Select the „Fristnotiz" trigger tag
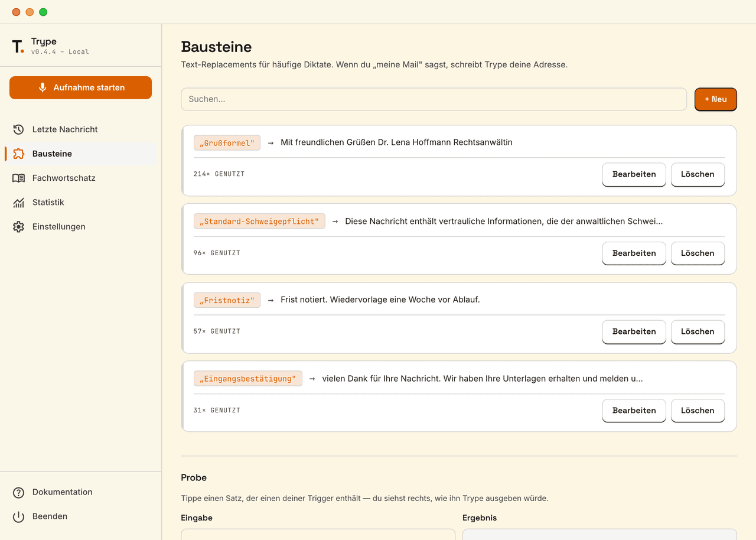756x540 pixels. 227,300
